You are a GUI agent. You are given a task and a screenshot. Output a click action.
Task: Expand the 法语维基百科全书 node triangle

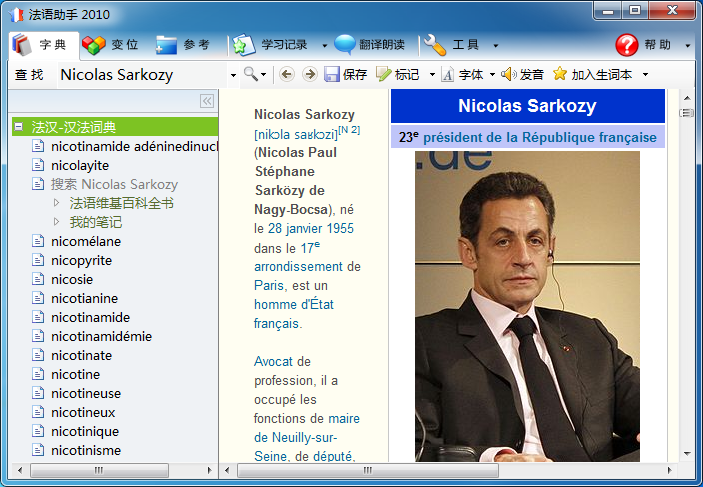tap(56, 203)
